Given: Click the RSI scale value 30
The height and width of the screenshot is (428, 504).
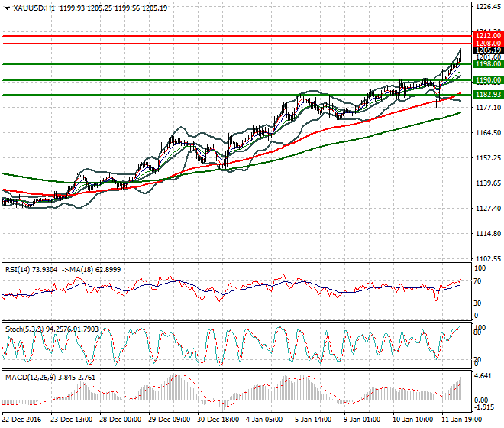Looking at the screenshot, I should (x=477, y=303).
